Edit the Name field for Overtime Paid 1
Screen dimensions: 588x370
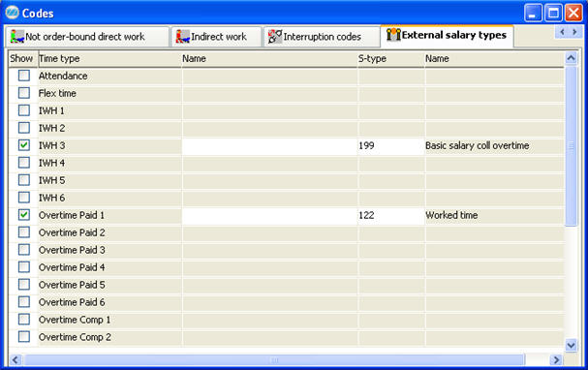click(269, 215)
